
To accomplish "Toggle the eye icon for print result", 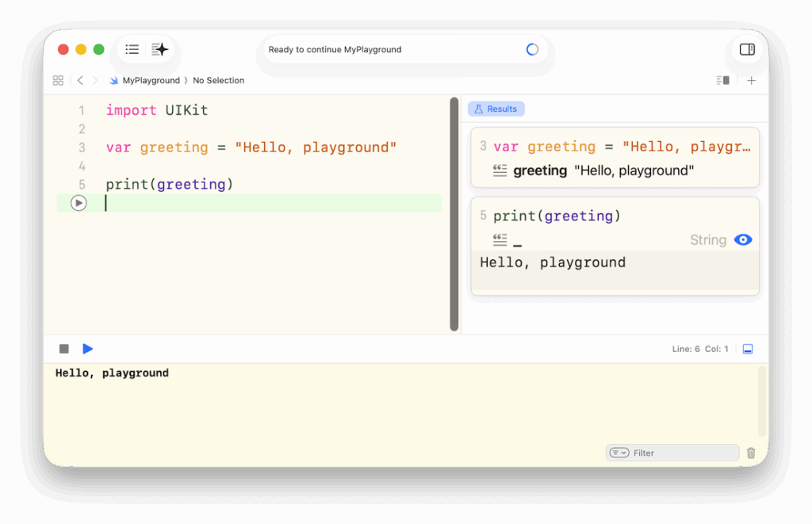I will 743,239.
